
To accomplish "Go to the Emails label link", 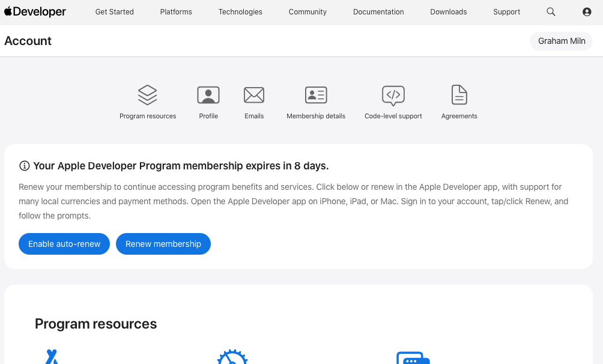I will [x=254, y=116].
